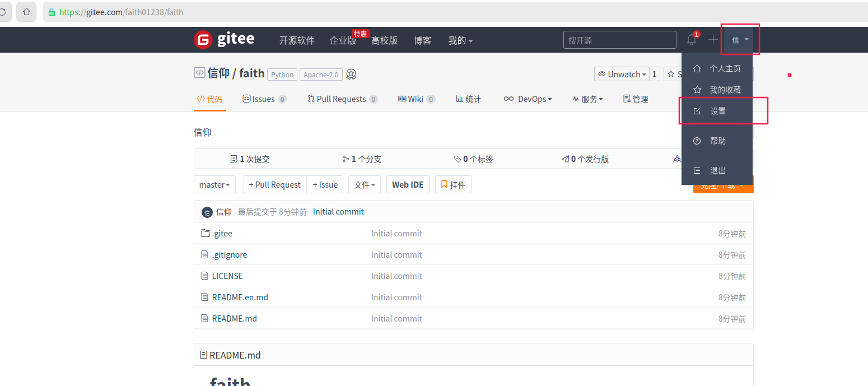The width and height of the screenshot is (868, 386).
Task: Click the Gitee logo
Action: [x=224, y=39]
